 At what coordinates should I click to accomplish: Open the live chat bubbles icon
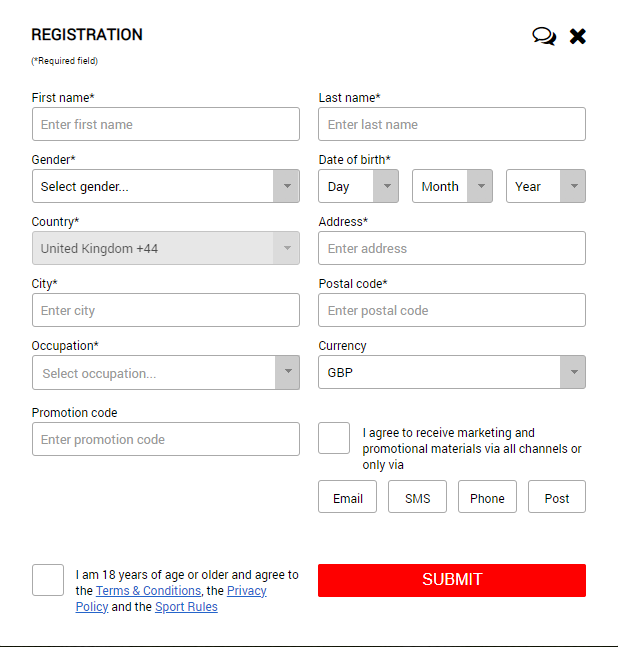pos(544,36)
